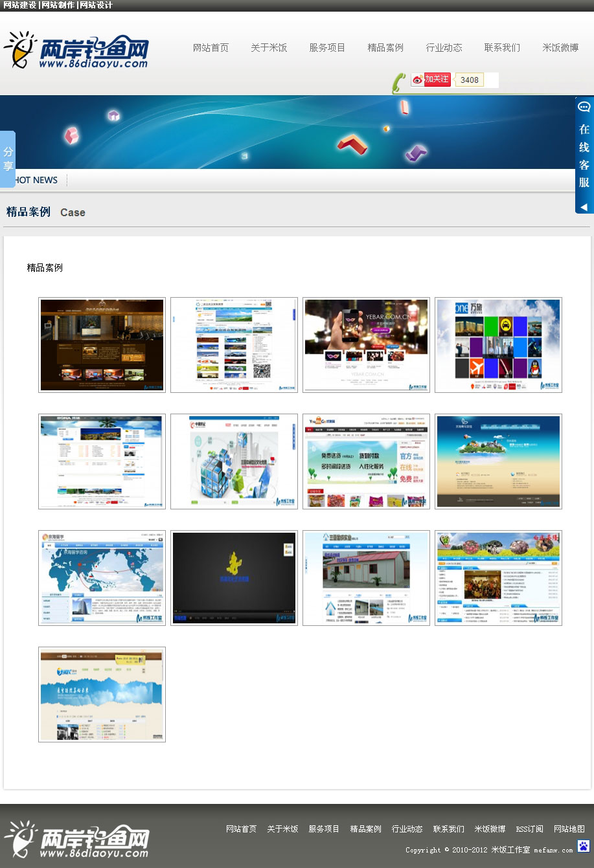The width and height of the screenshot is (594, 868).
Task: Open the 在线客服 chat side panel
Action: point(584,148)
